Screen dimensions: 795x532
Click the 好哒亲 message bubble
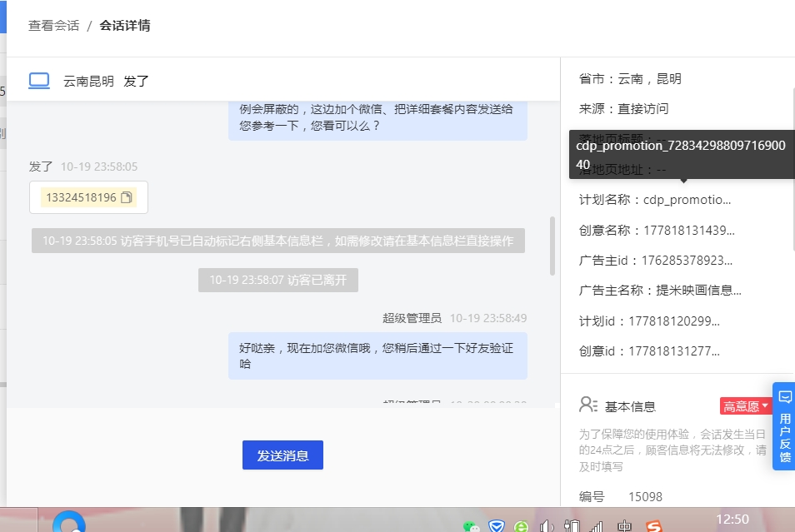(377, 355)
